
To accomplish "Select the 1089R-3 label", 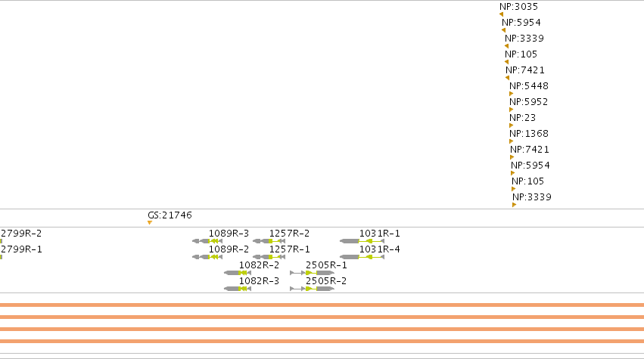I will pyautogui.click(x=229, y=234).
